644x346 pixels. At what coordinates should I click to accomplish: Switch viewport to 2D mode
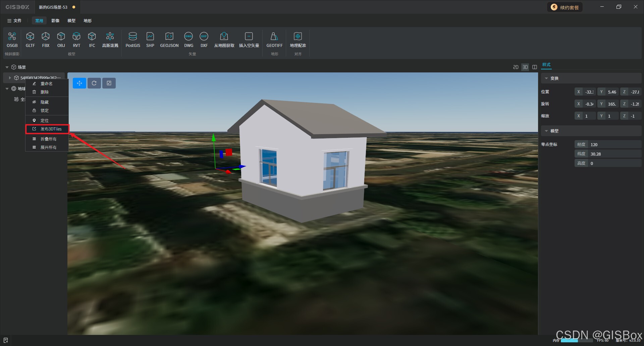(516, 67)
